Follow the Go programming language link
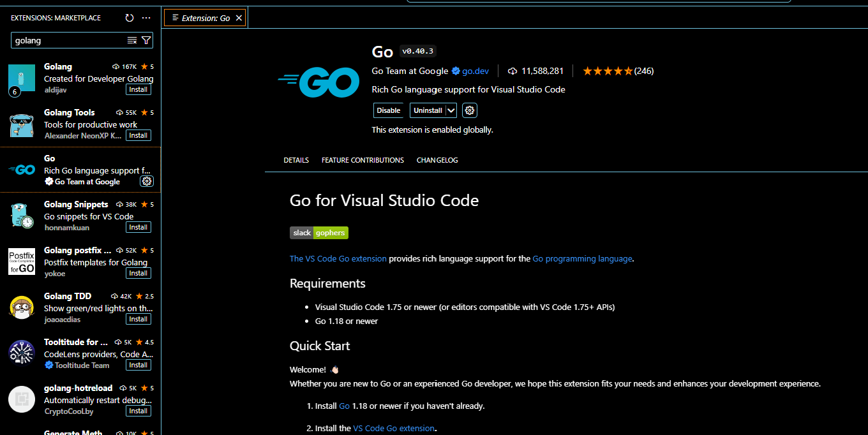The width and height of the screenshot is (868, 435). [582, 258]
